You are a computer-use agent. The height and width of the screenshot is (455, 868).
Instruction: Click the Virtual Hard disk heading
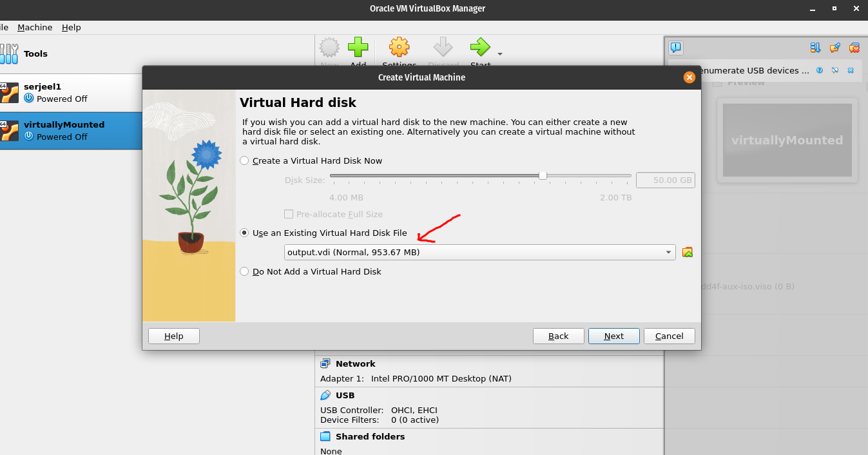298,102
